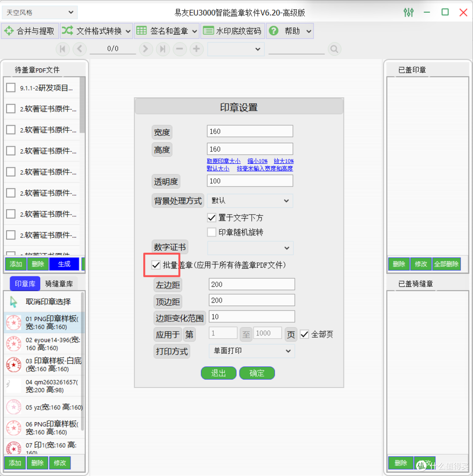Click the 透明度 input field

(x=250, y=180)
